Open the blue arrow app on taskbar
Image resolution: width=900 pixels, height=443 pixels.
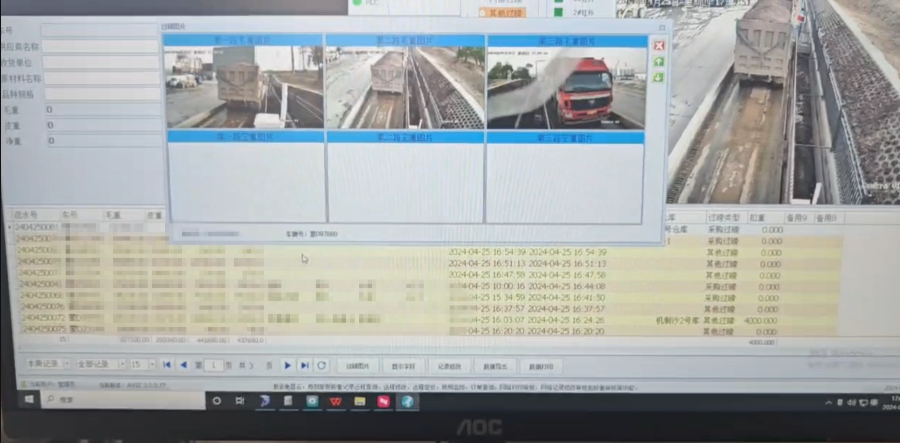pos(265,401)
